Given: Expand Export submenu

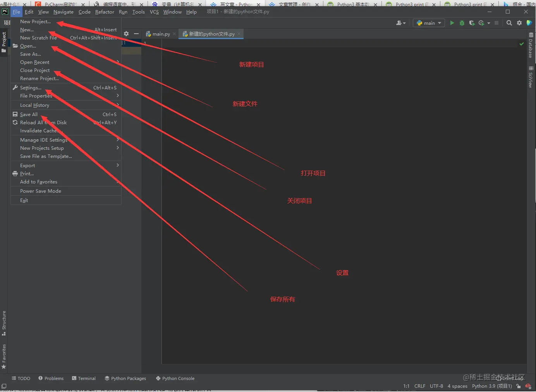Looking at the screenshot, I should point(66,166).
